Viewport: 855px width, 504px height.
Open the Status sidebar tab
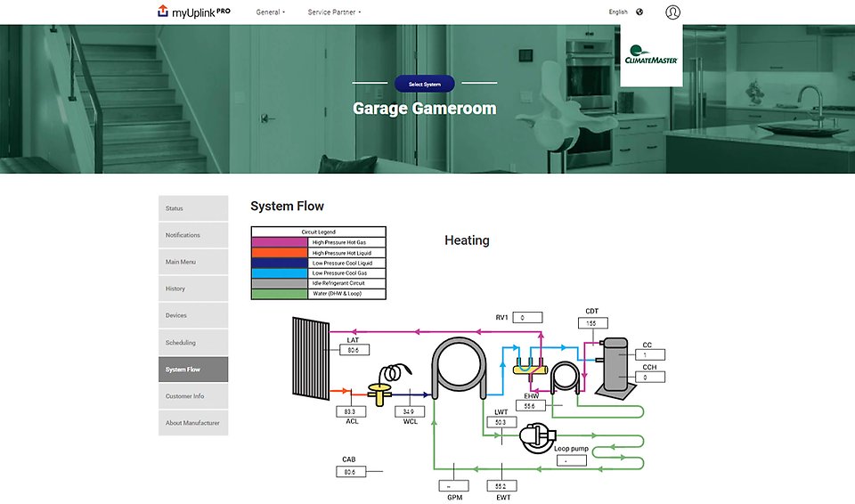tap(193, 208)
